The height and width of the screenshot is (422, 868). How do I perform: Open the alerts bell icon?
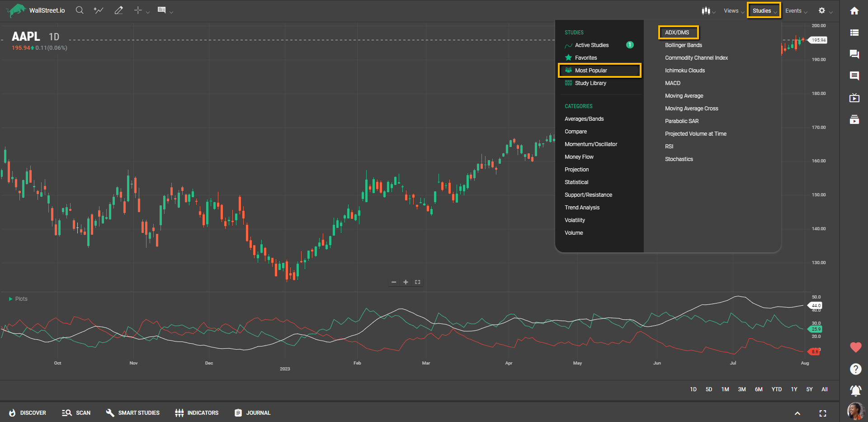[855, 390]
